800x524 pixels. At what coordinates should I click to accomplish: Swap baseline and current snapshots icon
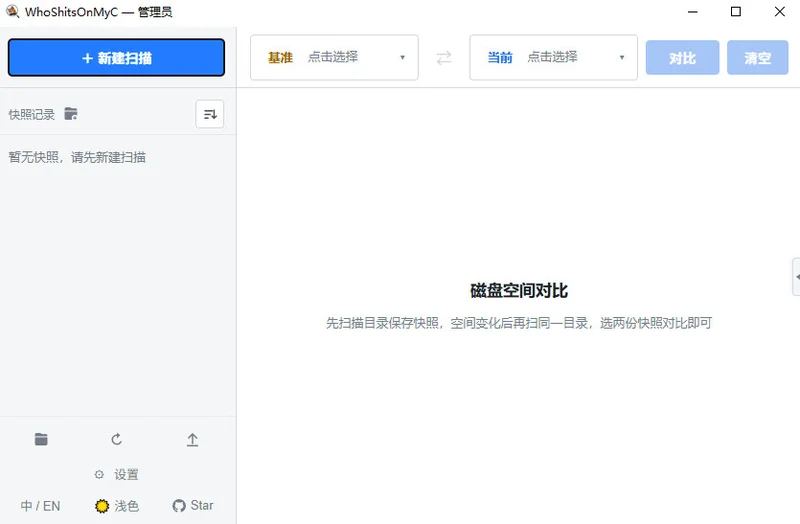tap(444, 58)
